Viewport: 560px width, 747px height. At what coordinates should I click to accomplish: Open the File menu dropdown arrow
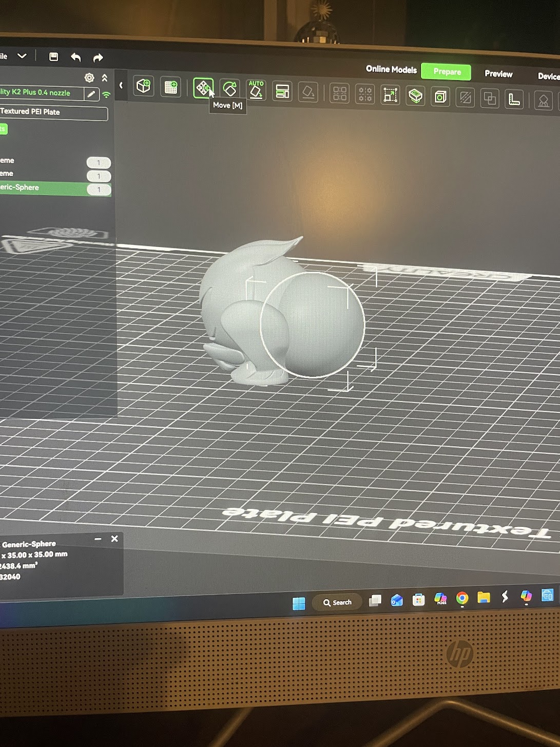[x=22, y=56]
